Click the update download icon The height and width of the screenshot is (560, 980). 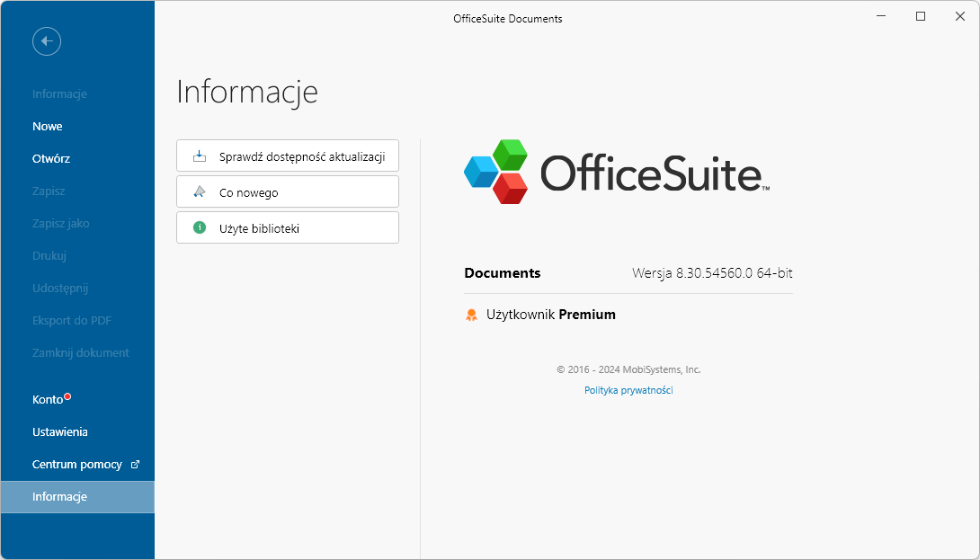[x=200, y=156]
